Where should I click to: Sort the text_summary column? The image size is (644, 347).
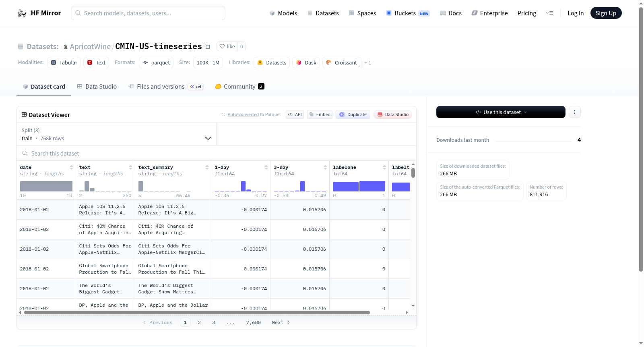[207, 167]
